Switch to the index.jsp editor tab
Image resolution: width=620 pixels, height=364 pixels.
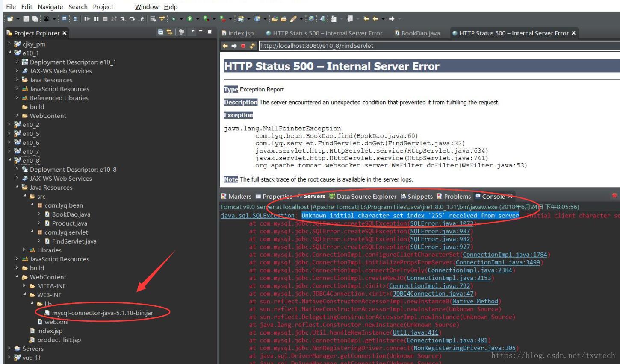click(x=238, y=33)
